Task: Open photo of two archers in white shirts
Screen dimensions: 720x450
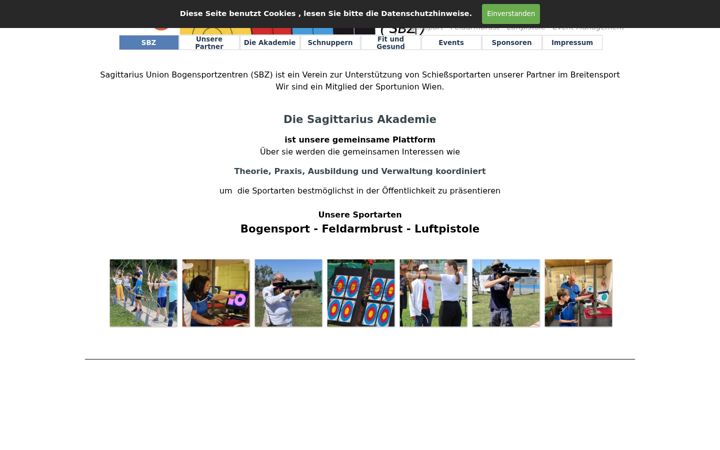Action: (433, 293)
